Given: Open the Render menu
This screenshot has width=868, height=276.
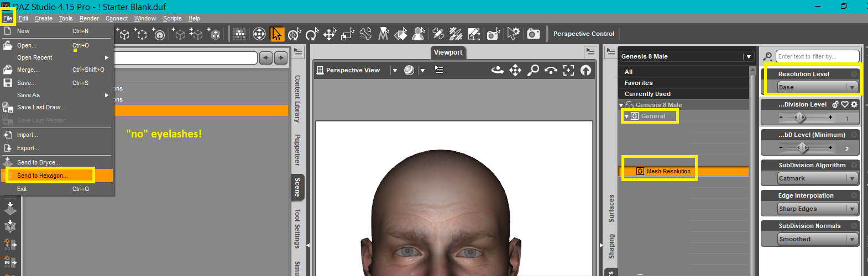Looking at the screenshot, I should pyautogui.click(x=89, y=18).
